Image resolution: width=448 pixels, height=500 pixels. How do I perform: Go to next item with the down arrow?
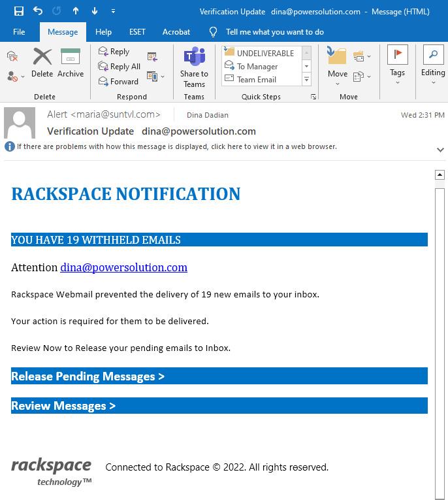point(95,11)
